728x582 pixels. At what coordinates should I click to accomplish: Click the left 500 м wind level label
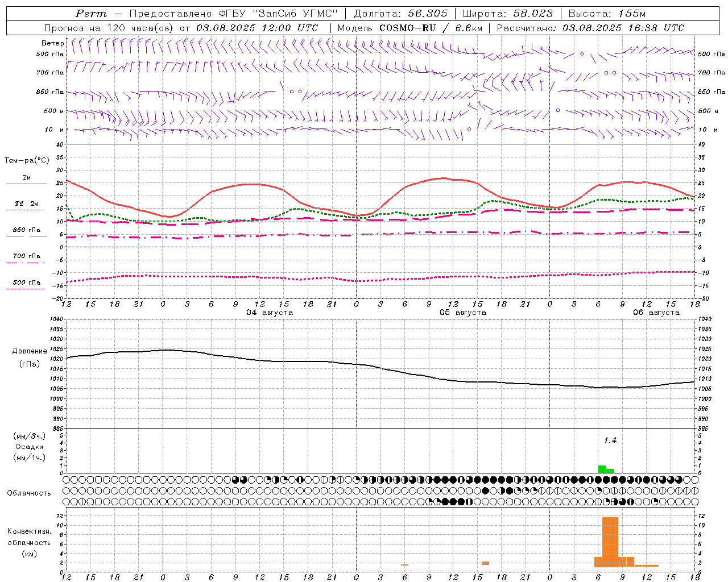click(x=54, y=111)
